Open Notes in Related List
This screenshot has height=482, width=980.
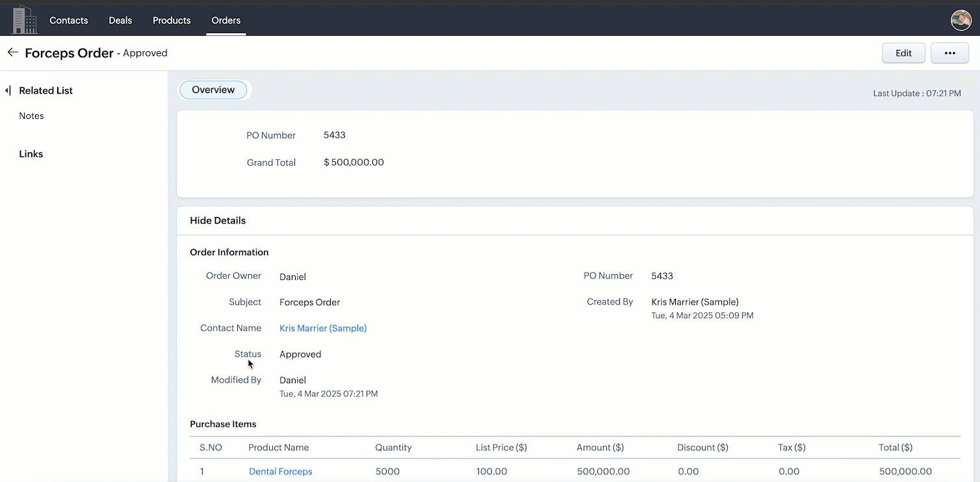[x=31, y=116]
